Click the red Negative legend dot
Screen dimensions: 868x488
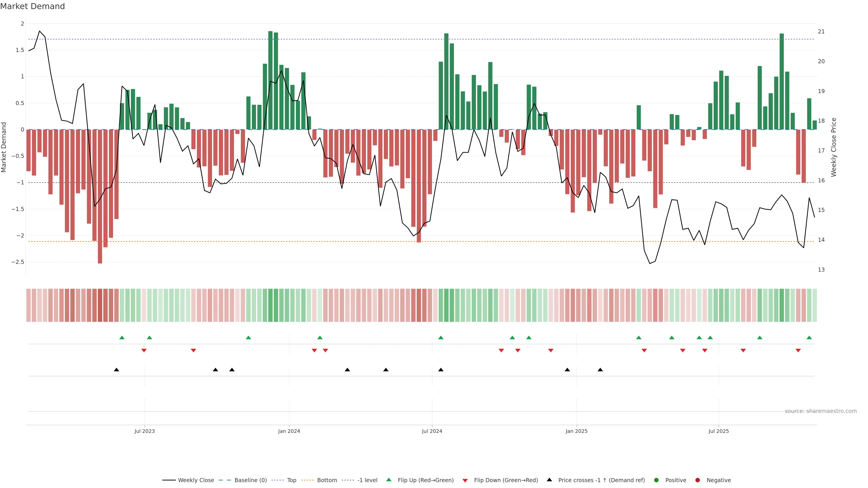[698, 480]
